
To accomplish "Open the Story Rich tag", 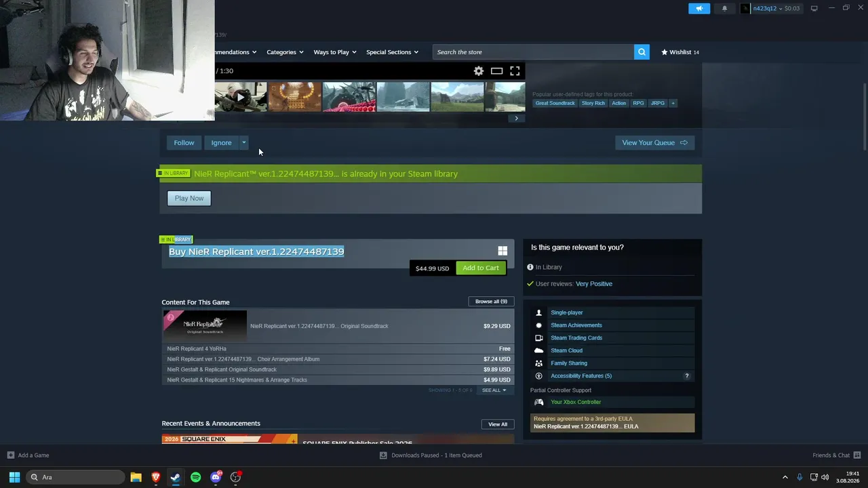I will 593,103.
